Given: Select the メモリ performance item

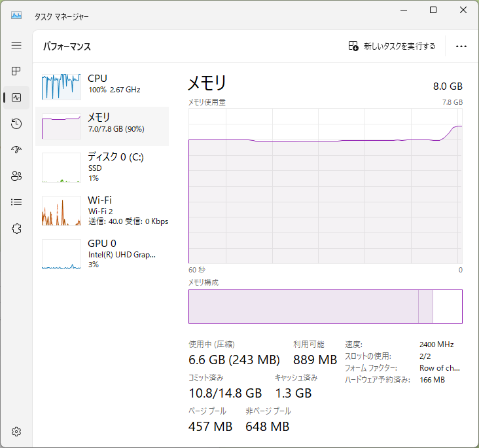Looking at the screenshot, I should click(102, 126).
